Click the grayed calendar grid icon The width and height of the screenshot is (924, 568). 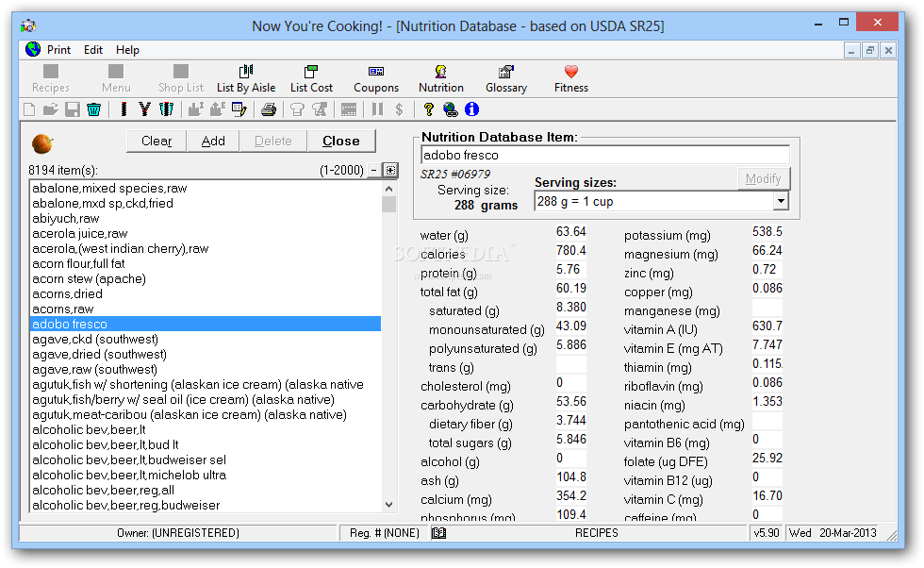pos(349,109)
